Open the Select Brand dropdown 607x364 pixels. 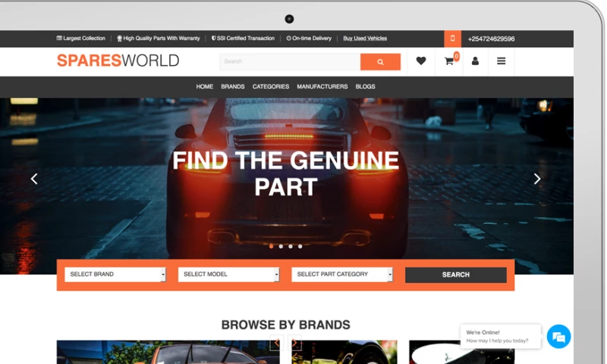tap(115, 275)
